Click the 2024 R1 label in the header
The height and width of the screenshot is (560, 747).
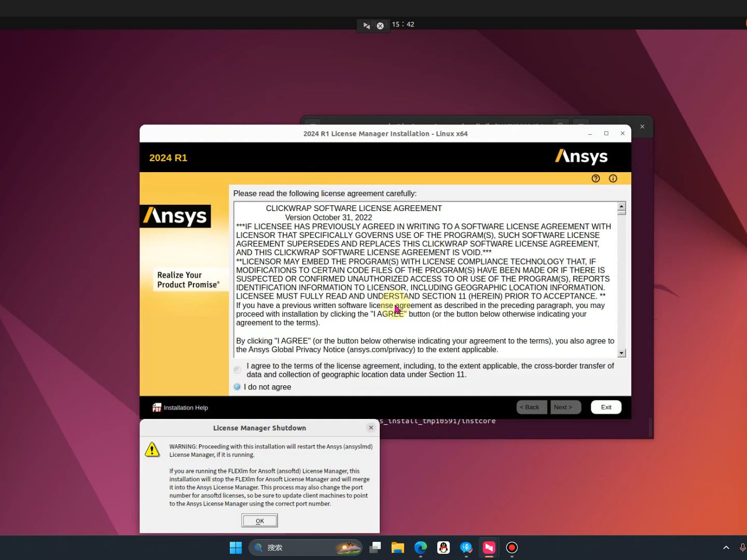click(168, 158)
